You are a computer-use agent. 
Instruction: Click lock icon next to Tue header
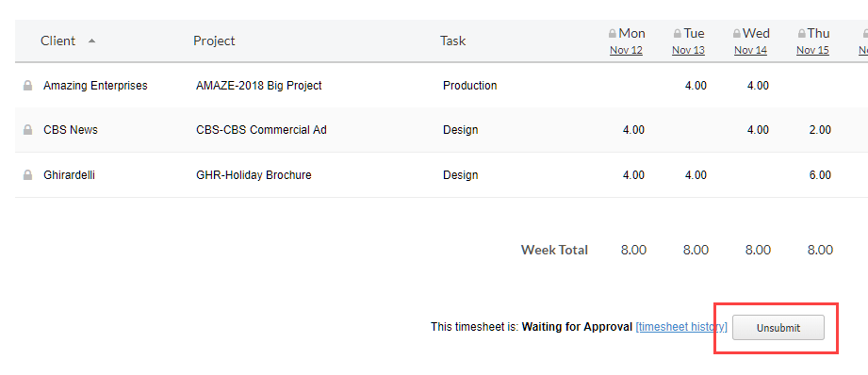677,34
